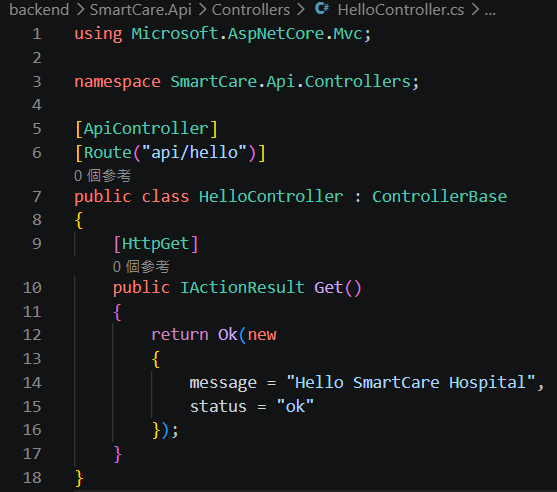Select the Controllers breadcrumb item
Screen dimensions: 557x492
[x=251, y=10]
